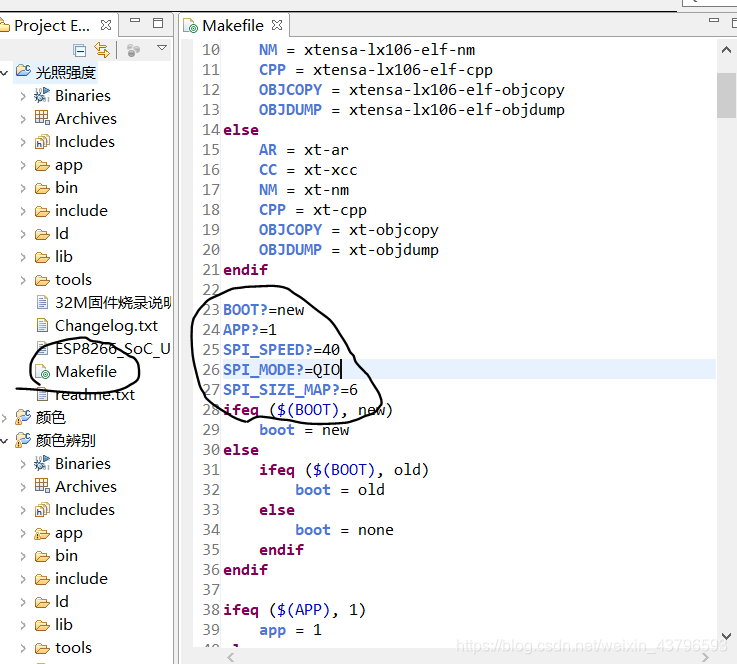Image resolution: width=737 pixels, height=664 pixels.
Task: Select the 颜色 project icon
Action: (24, 417)
